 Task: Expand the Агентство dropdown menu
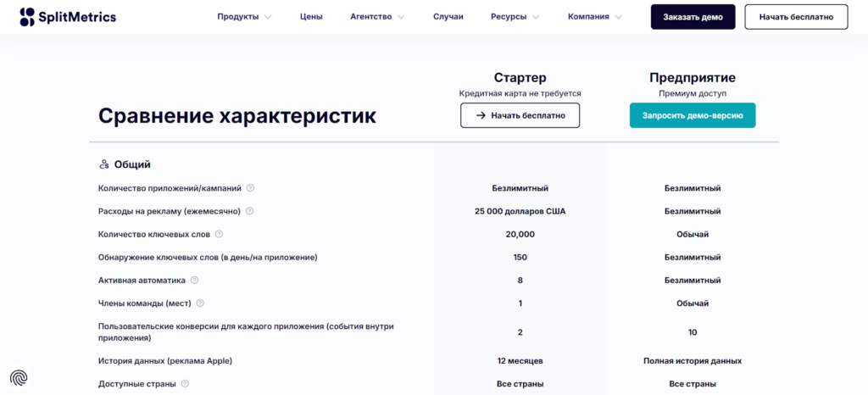click(377, 17)
